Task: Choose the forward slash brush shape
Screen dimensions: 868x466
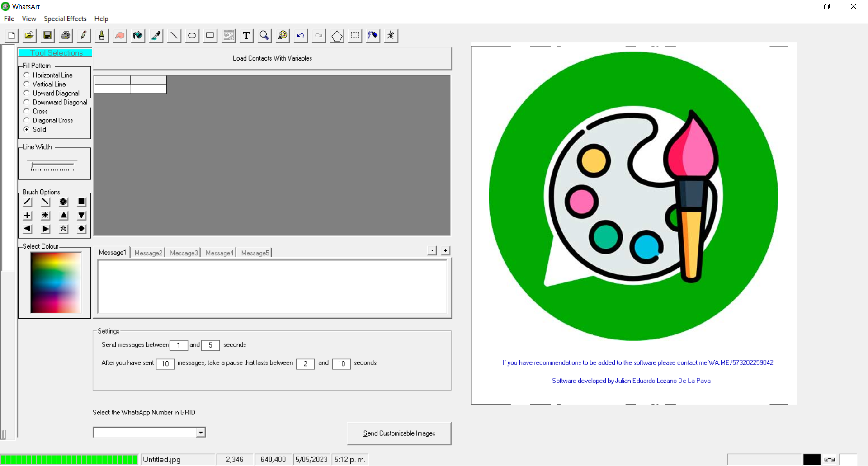Action: point(28,202)
